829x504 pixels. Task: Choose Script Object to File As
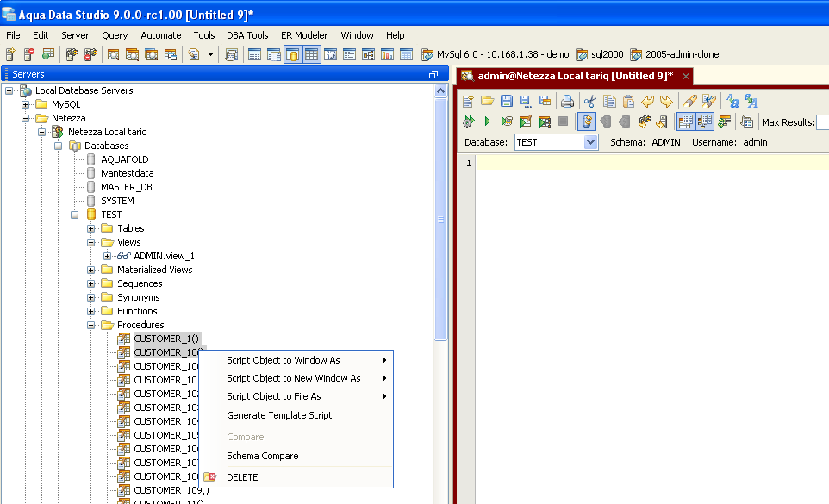(x=296, y=396)
